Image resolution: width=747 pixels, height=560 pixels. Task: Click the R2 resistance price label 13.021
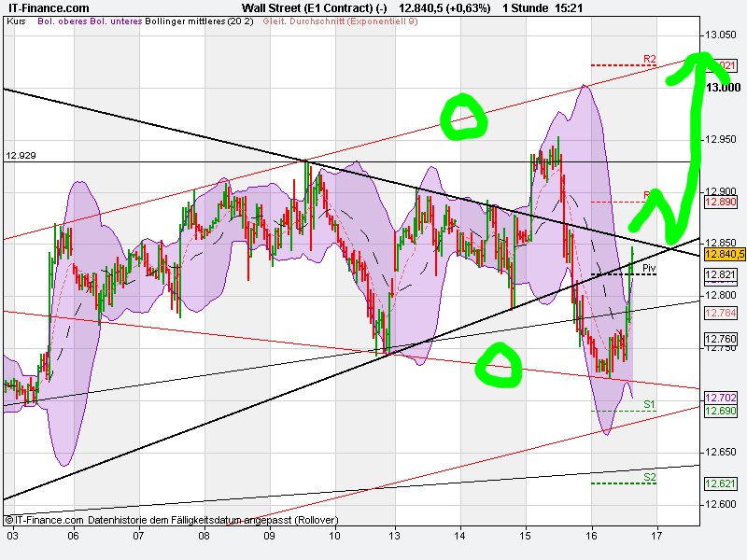(x=720, y=64)
